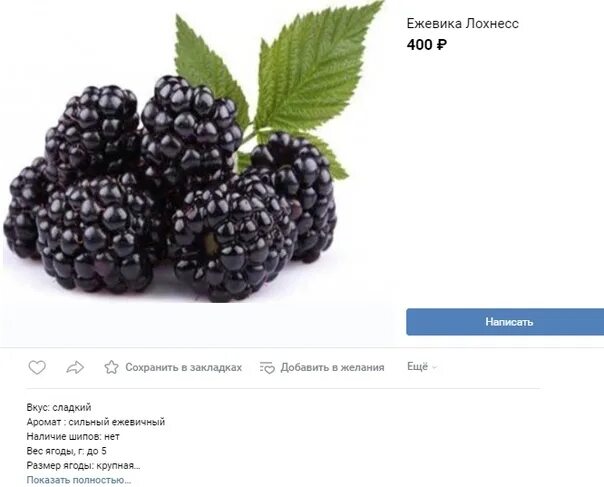Click the wishlist heart-list icon
Screen dimensions: 604x487
[x=267, y=368]
